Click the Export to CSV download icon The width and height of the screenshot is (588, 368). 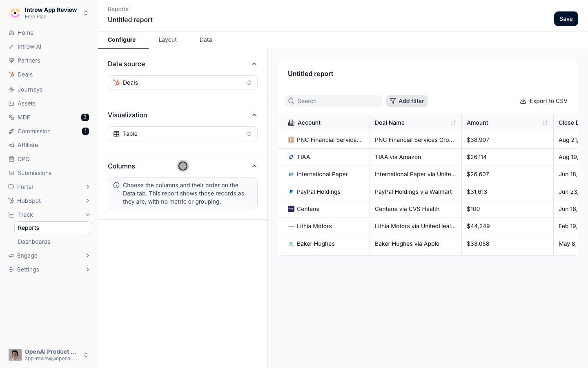[x=523, y=101]
